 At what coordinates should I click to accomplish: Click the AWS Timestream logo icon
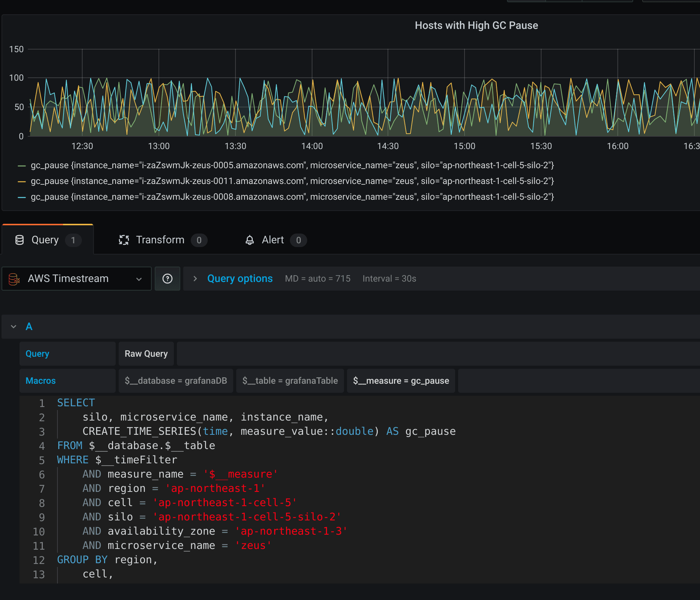point(14,279)
